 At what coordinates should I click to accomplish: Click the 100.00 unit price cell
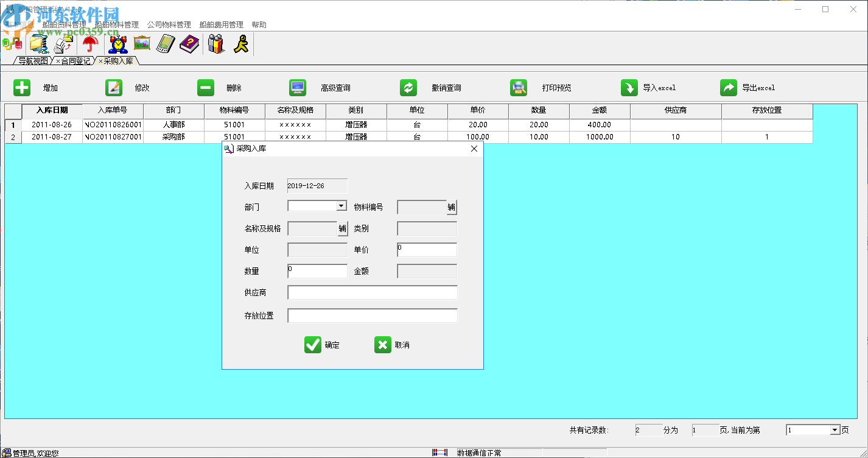pos(478,137)
